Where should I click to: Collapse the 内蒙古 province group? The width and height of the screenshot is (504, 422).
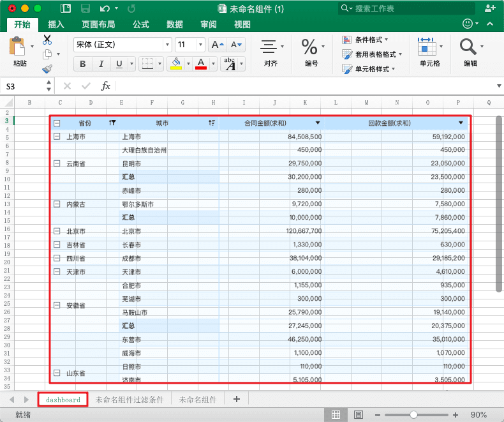tap(57, 204)
